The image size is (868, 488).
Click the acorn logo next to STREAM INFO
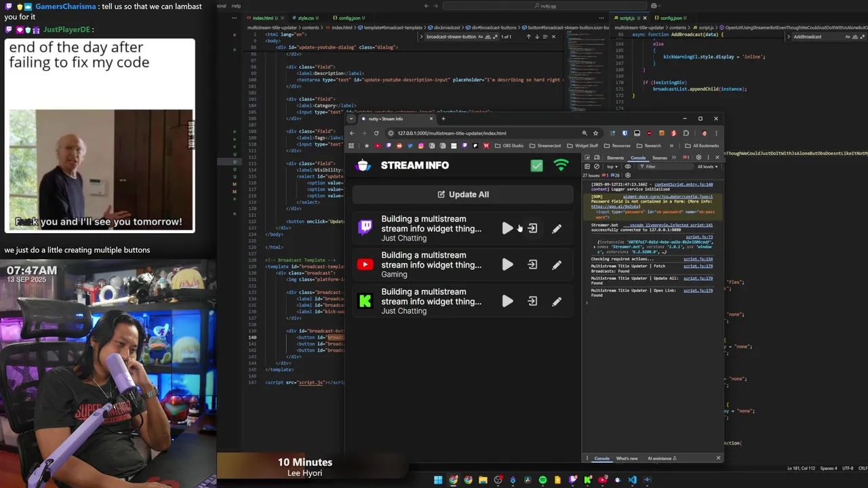click(x=363, y=165)
